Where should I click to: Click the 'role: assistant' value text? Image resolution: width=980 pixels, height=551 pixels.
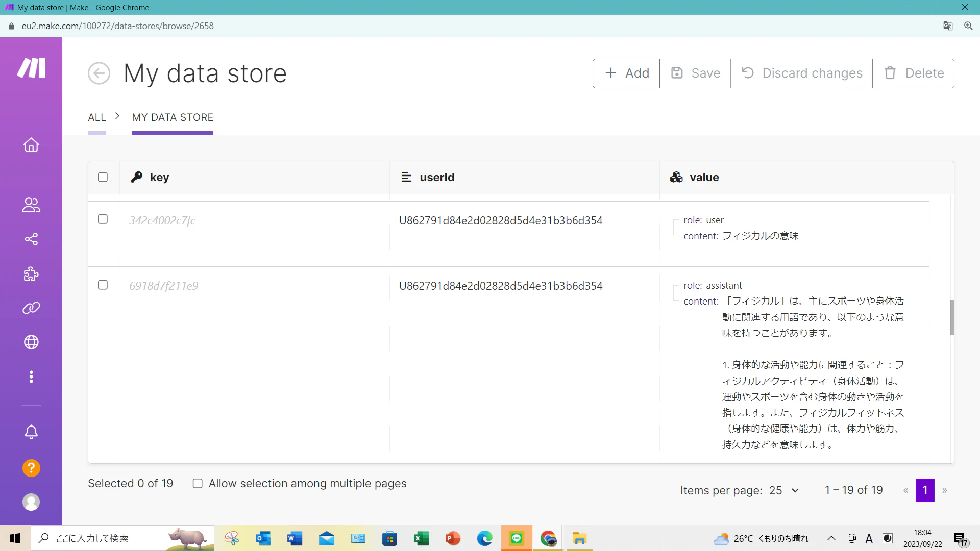(x=713, y=285)
